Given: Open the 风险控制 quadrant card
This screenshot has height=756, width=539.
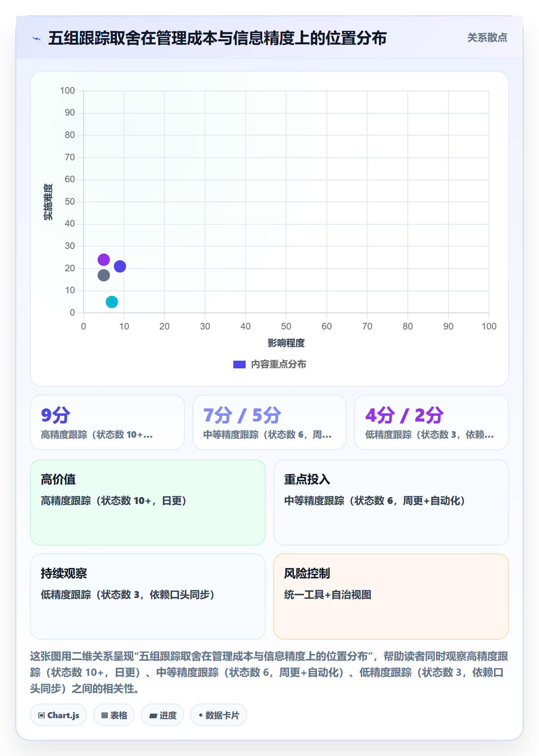Looking at the screenshot, I should 391,596.
